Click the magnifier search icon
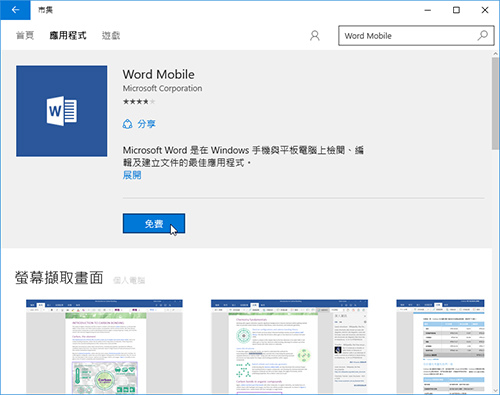The width and height of the screenshot is (500, 395). pos(483,35)
